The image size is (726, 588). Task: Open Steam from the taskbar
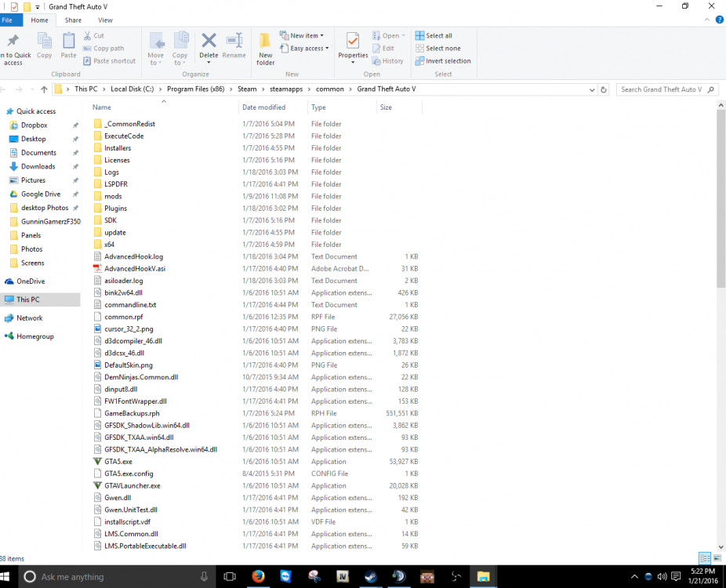371,576
